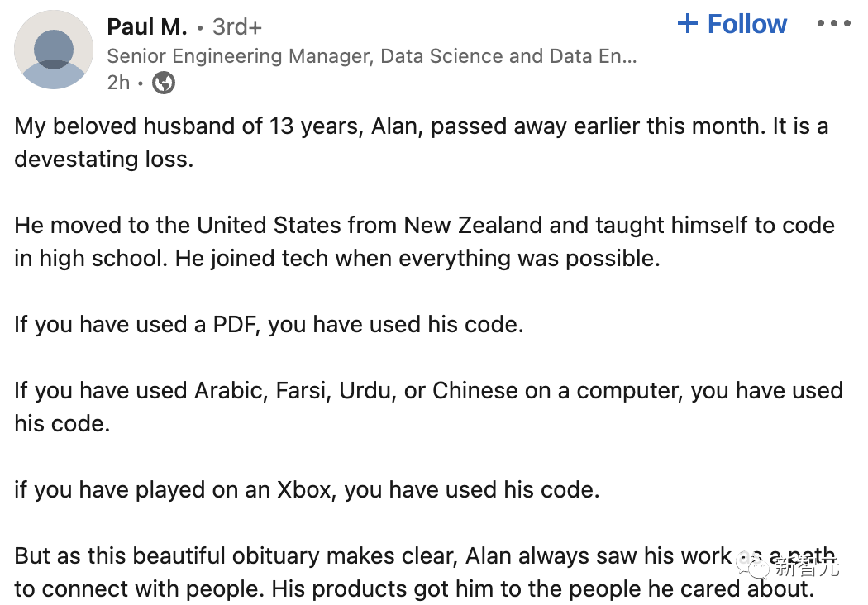868x605 pixels.
Task: Click the 'people he cared about' closing line
Action: [413, 588]
